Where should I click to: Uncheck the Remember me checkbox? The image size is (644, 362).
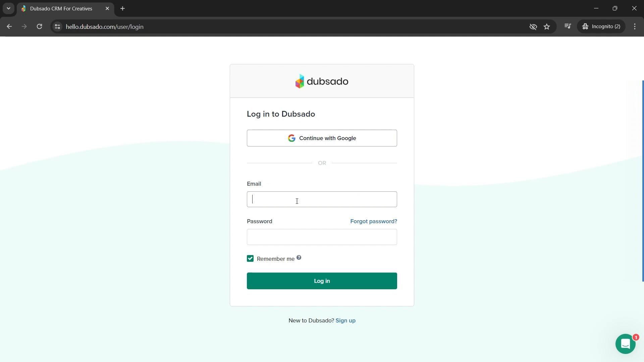(x=250, y=258)
